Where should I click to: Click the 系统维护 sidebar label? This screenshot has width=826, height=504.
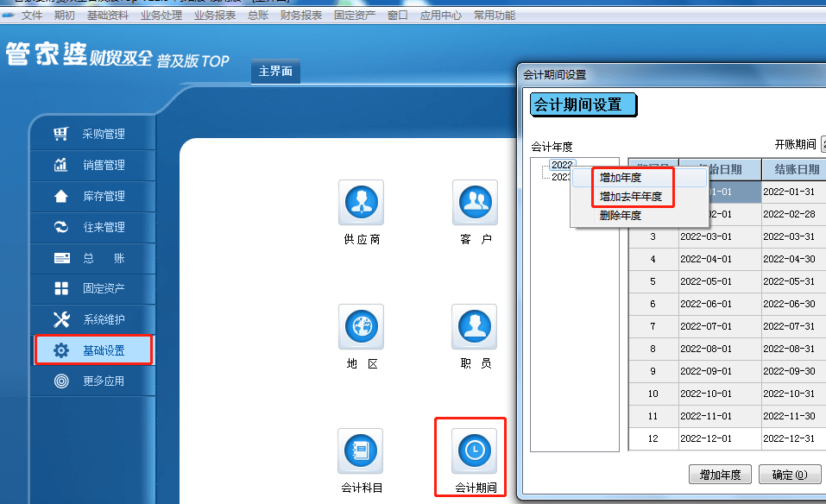pyautogui.click(x=104, y=319)
